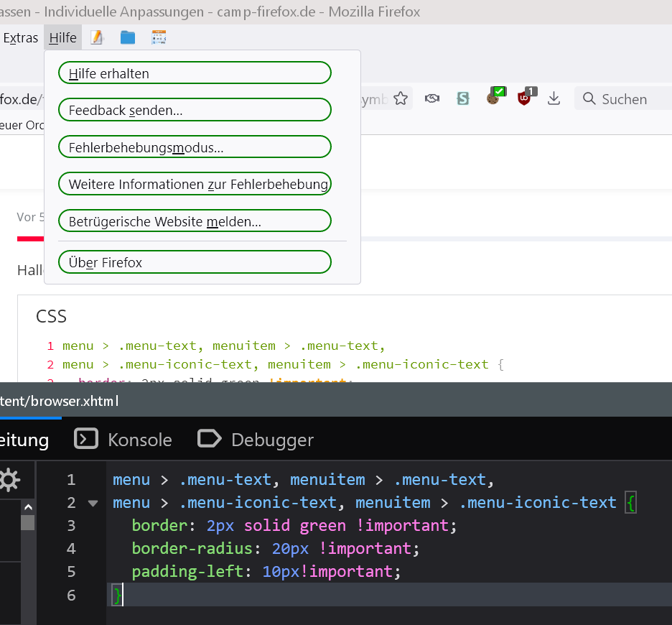Bookmark this page with the star icon

coord(401,98)
